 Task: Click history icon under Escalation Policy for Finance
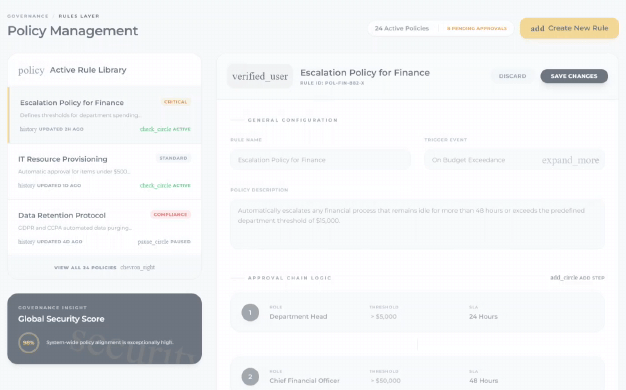point(28,129)
